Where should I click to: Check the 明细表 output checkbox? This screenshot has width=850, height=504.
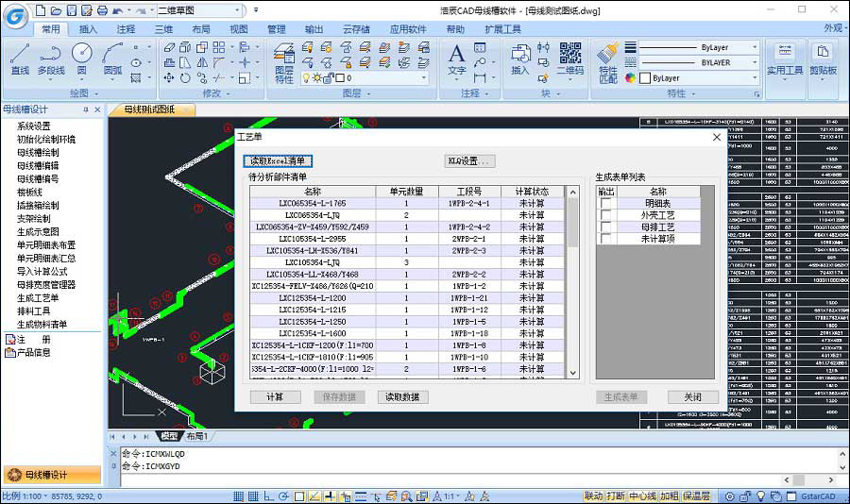click(x=605, y=203)
